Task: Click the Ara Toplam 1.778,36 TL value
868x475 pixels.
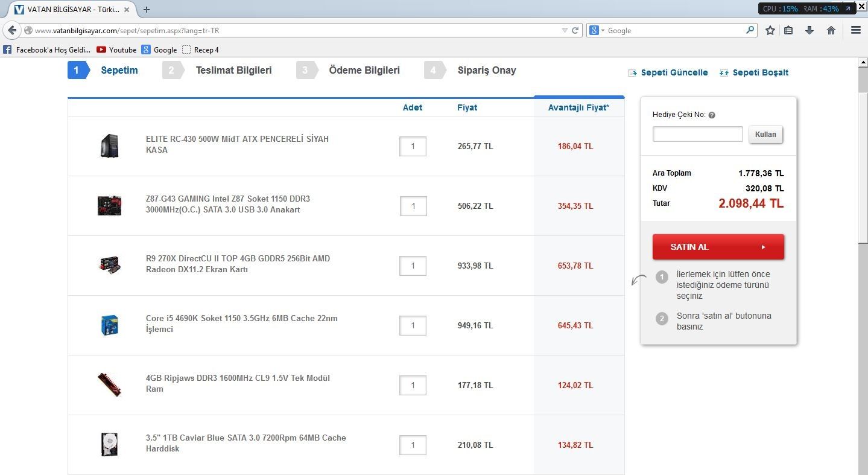Action: tap(761, 173)
